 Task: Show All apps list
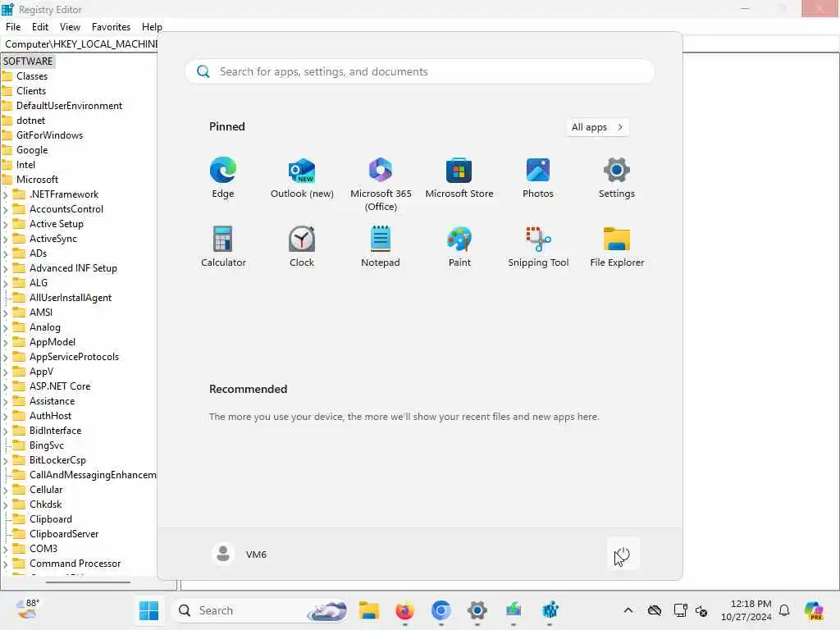(x=597, y=127)
